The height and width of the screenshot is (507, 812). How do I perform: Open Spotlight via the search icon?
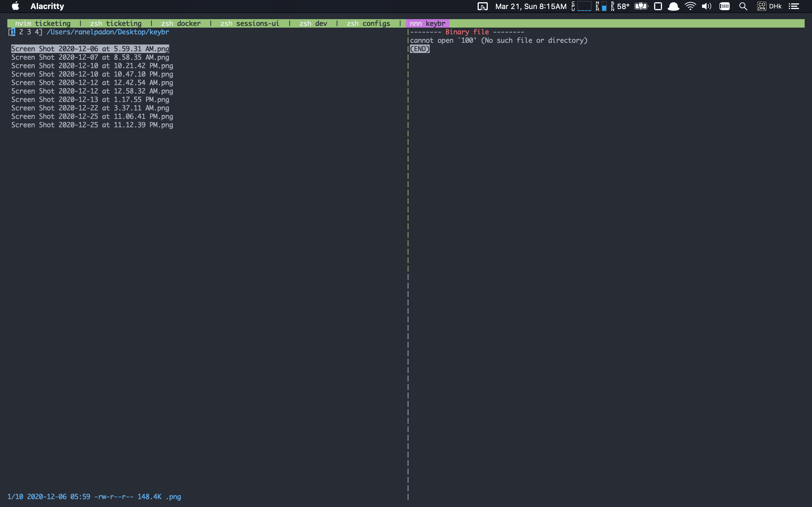coord(743,6)
